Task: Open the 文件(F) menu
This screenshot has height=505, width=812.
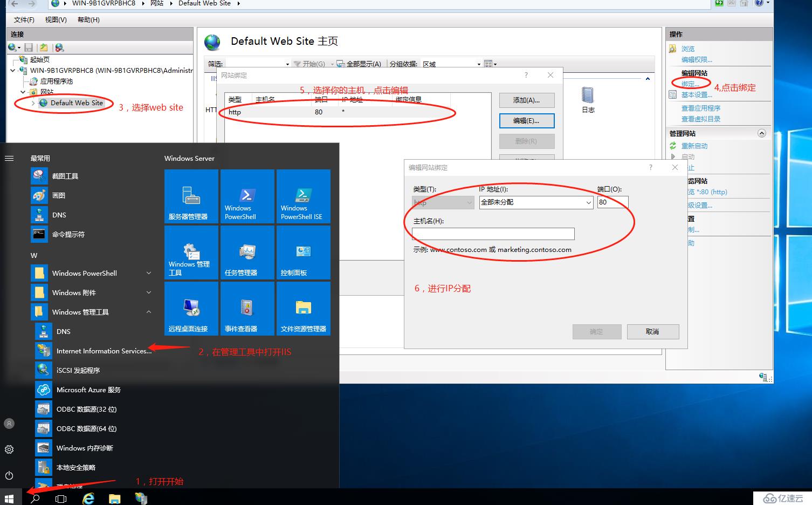Action: tap(24, 20)
